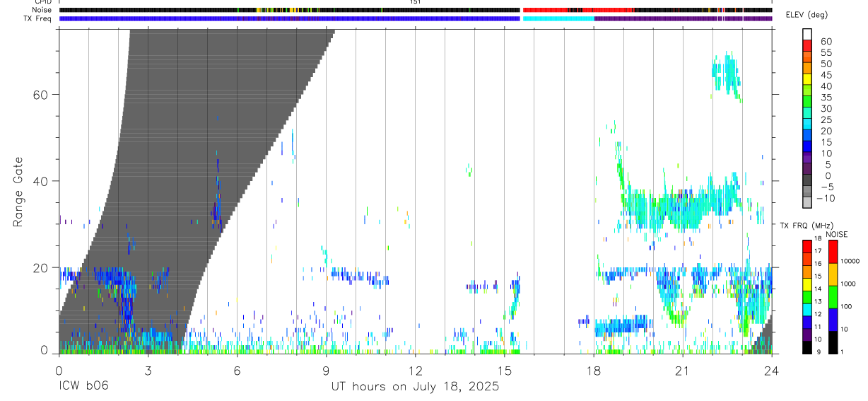Click the "45" label on ELEV scale
The image size is (868, 401).
point(826,76)
